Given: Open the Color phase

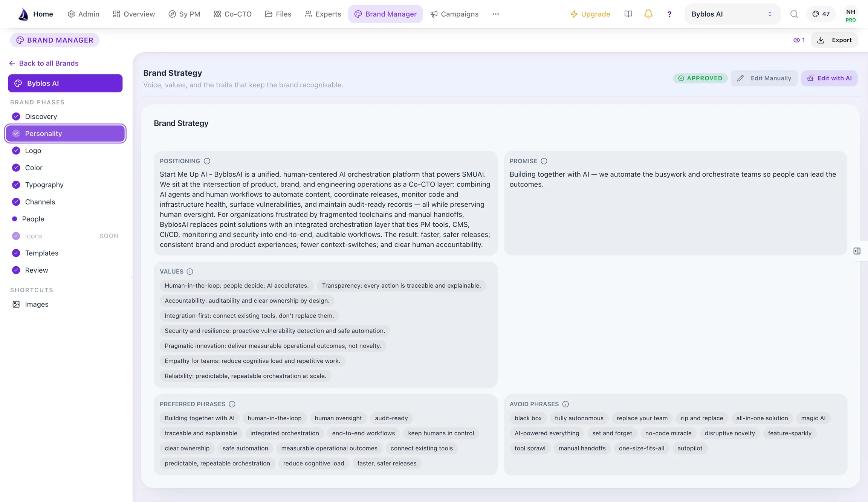Looking at the screenshot, I should coord(65,168).
